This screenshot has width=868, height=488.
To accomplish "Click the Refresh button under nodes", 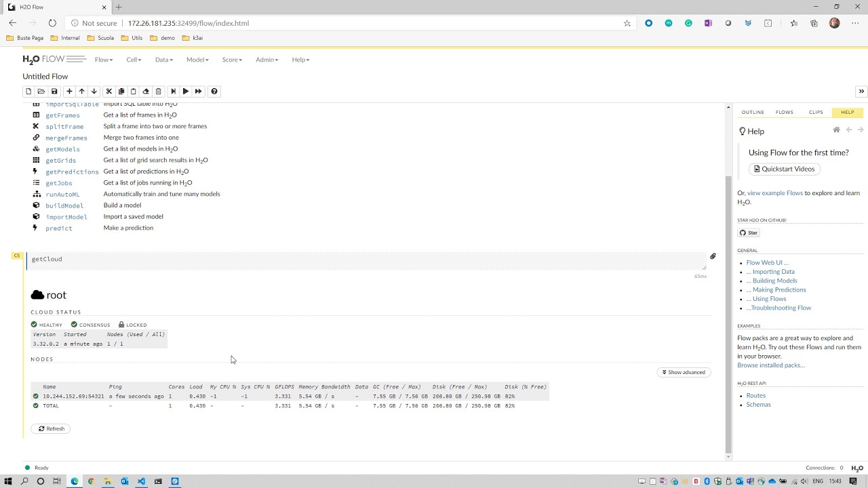I will coord(51,428).
